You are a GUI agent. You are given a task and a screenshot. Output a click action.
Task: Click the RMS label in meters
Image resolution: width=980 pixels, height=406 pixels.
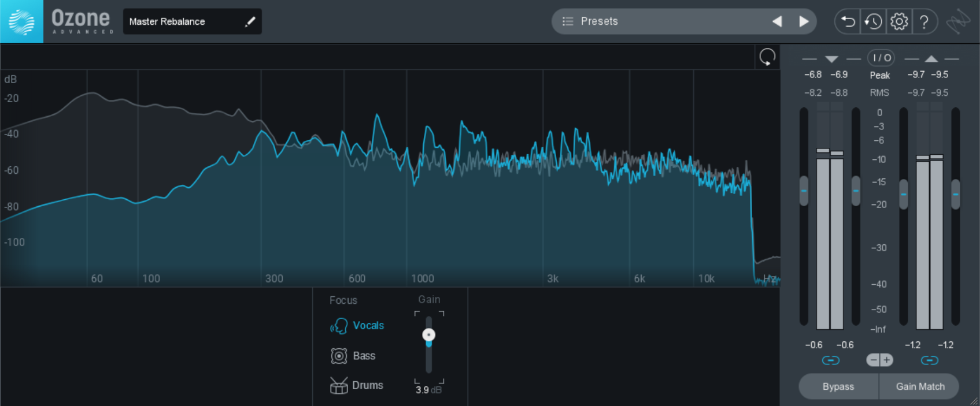tap(879, 92)
